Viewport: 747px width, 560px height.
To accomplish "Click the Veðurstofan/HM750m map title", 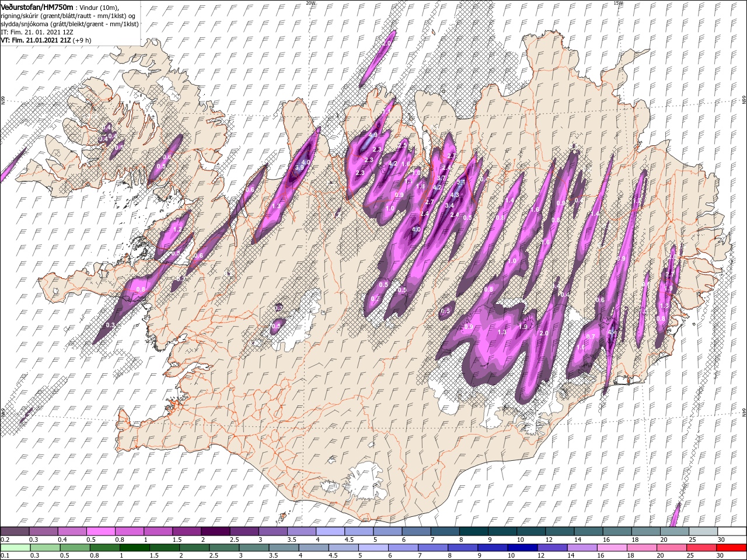I will (x=37, y=7).
